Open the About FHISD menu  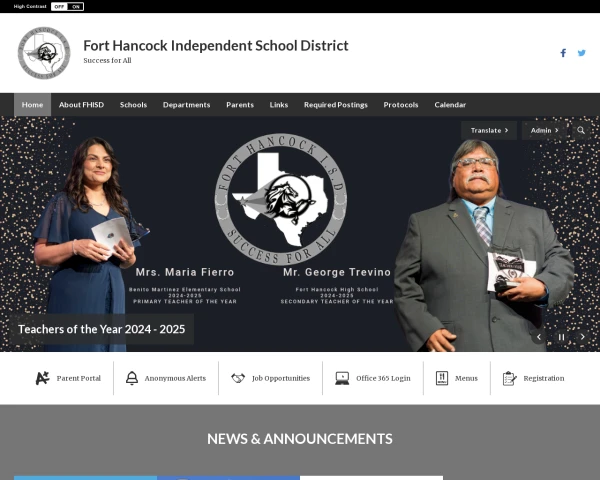tap(82, 104)
